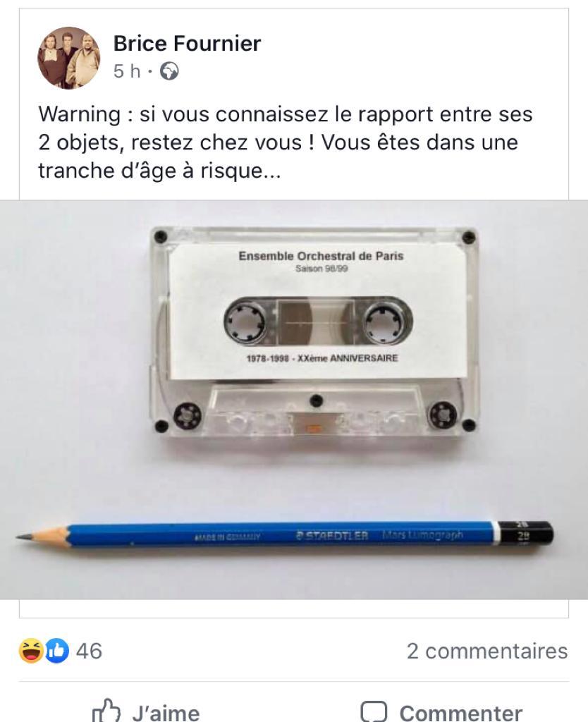View the 46 reactions list
The height and width of the screenshot is (722, 588).
89,651
